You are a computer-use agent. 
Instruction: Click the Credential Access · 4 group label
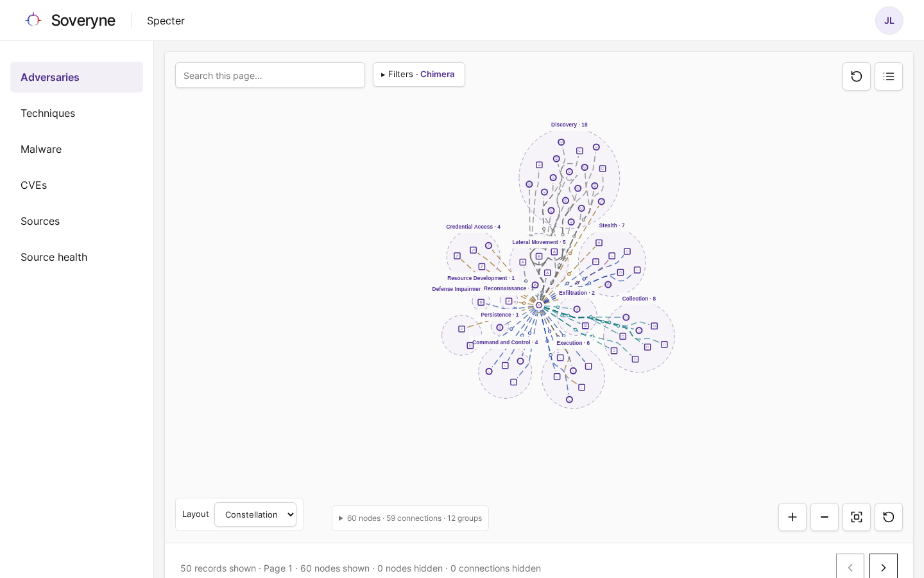tap(474, 227)
